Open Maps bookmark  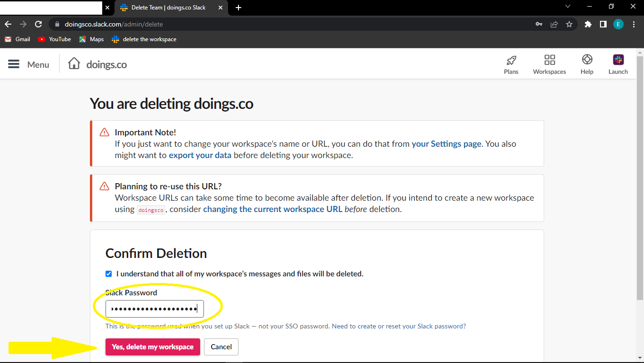click(91, 39)
